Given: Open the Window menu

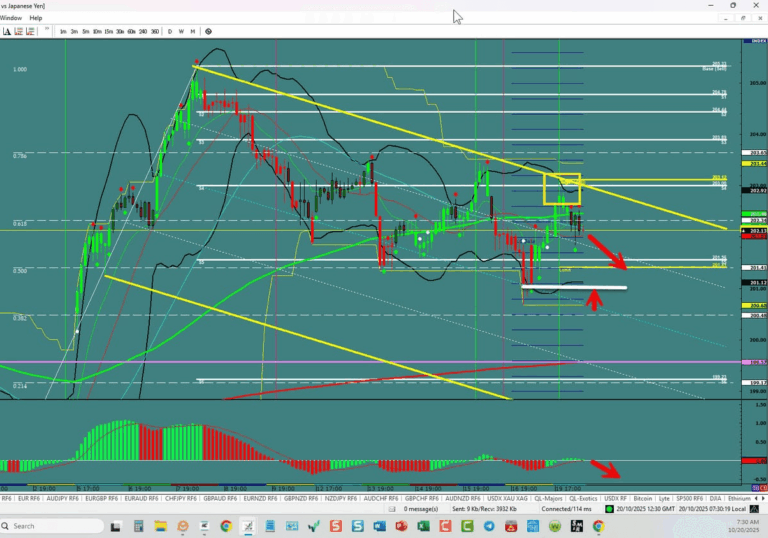Looking at the screenshot, I should [x=11, y=18].
